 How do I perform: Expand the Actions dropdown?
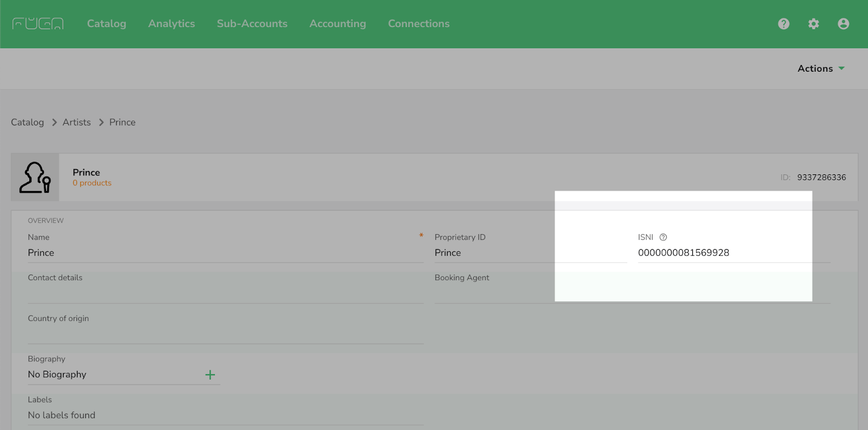point(821,68)
